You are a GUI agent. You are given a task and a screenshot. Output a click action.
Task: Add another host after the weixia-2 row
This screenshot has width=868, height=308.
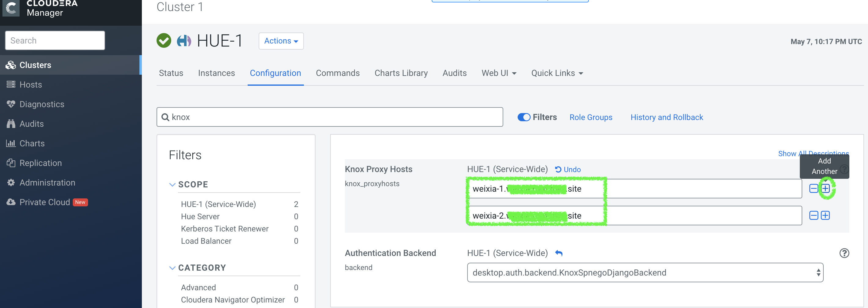coord(825,216)
